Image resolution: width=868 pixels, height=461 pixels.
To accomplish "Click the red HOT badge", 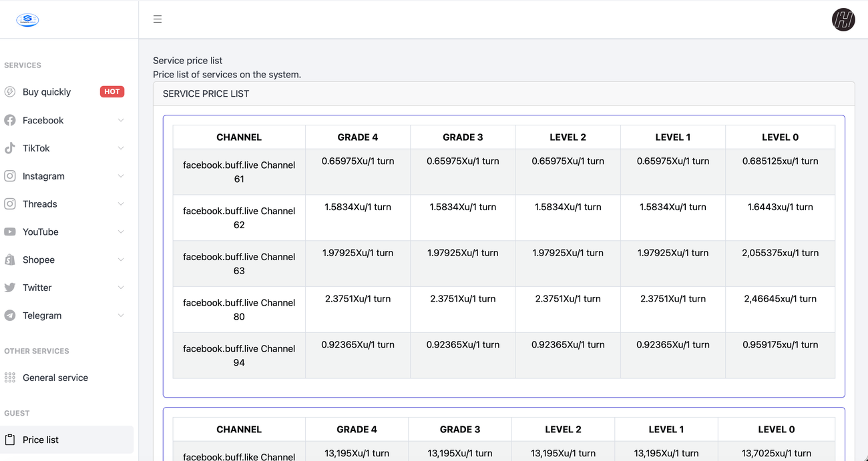I will click(x=112, y=91).
